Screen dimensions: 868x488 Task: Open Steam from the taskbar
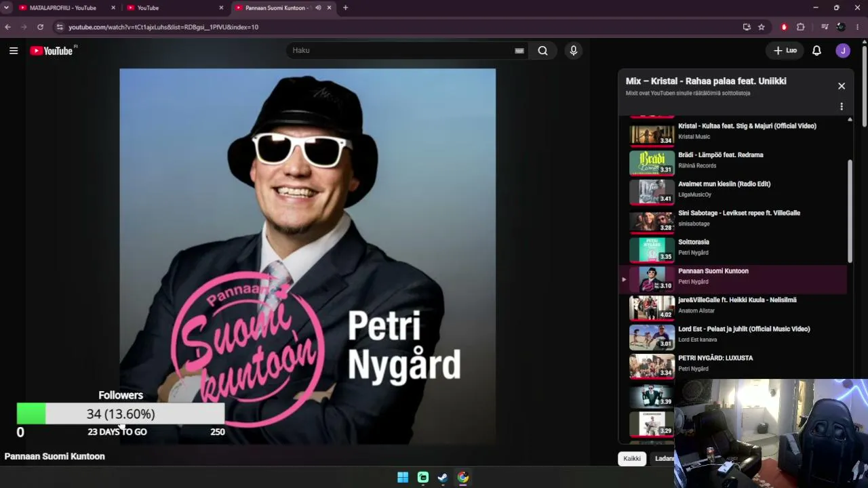click(x=443, y=478)
